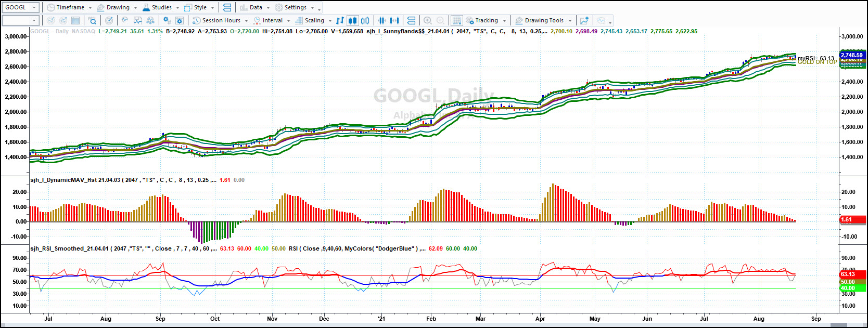The width and height of the screenshot is (868, 328).
Task: Toggle the filled candlestick chart style
Action: (352, 20)
